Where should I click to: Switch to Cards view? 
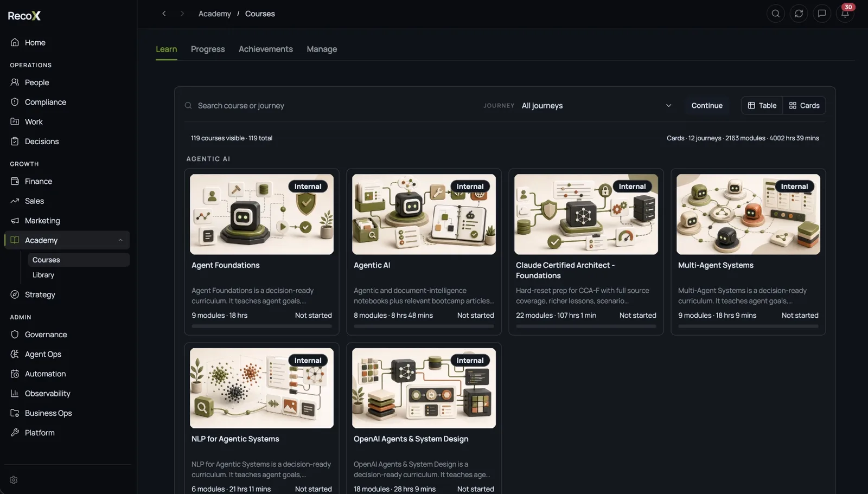(804, 106)
